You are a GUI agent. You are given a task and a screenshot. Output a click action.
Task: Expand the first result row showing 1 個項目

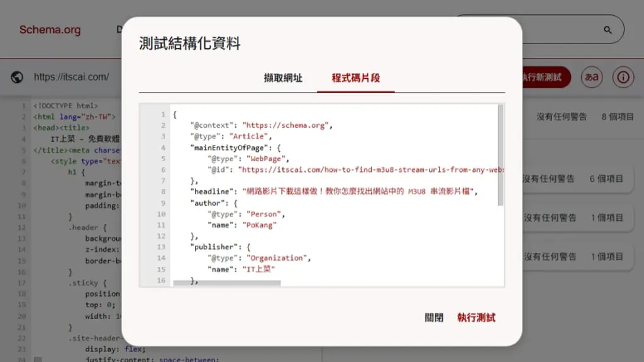[x=577, y=218]
